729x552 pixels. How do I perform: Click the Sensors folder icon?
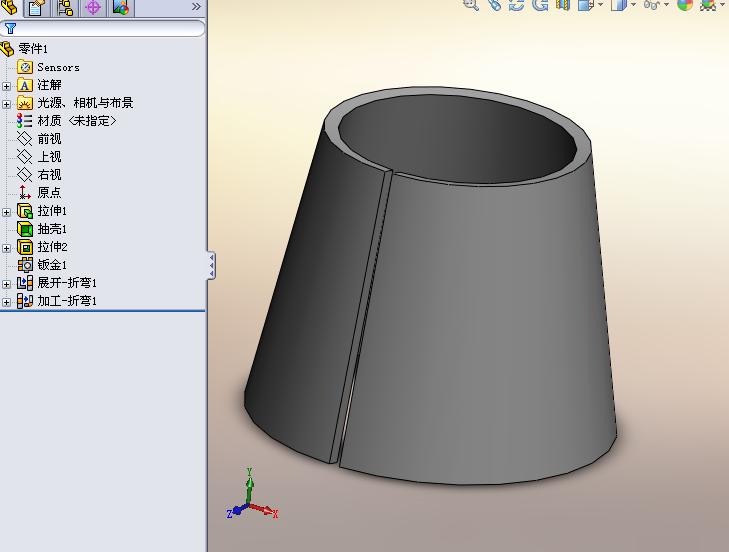pyautogui.click(x=25, y=67)
